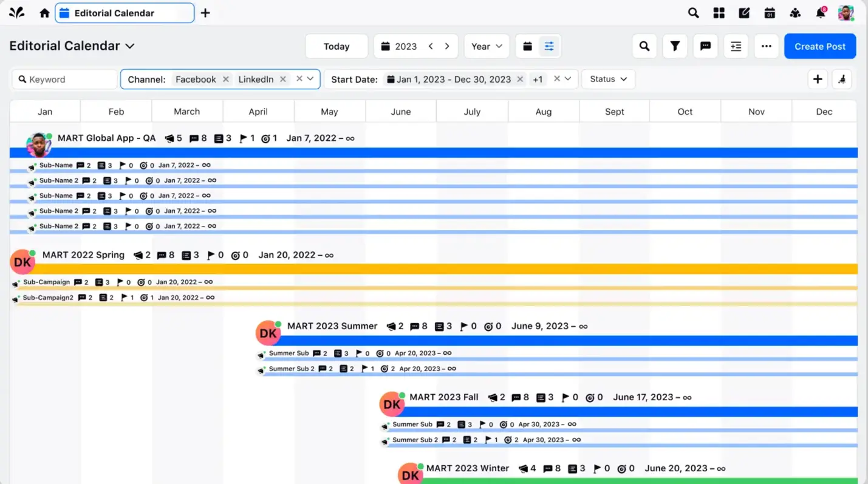Open the 2023 date picker
Screen dimensions: 868x484
tap(399, 46)
